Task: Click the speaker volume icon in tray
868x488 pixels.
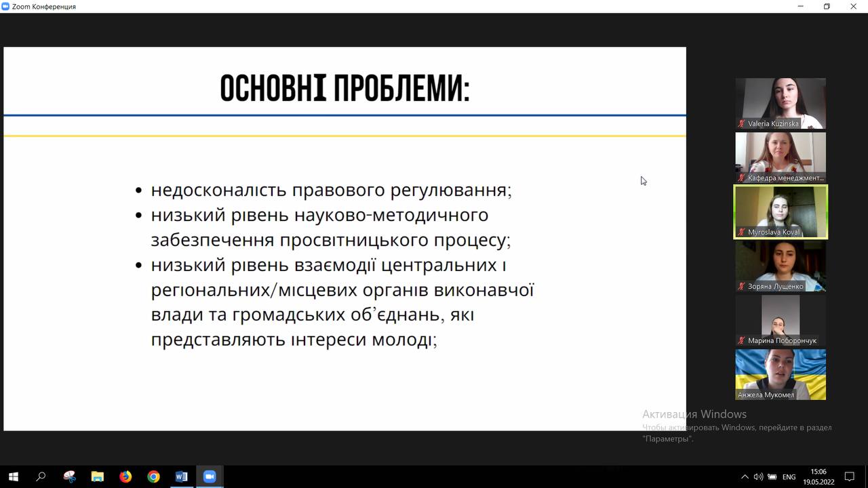Action: point(758,476)
